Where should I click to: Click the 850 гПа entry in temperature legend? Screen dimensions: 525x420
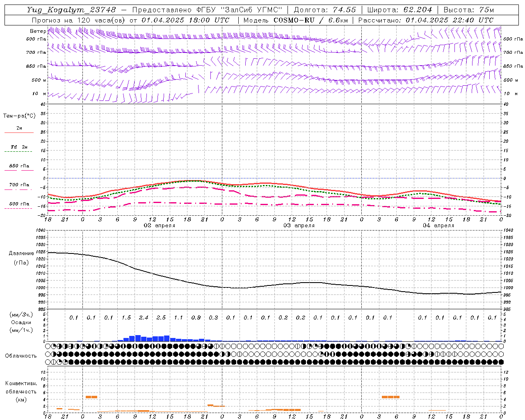click(19, 166)
